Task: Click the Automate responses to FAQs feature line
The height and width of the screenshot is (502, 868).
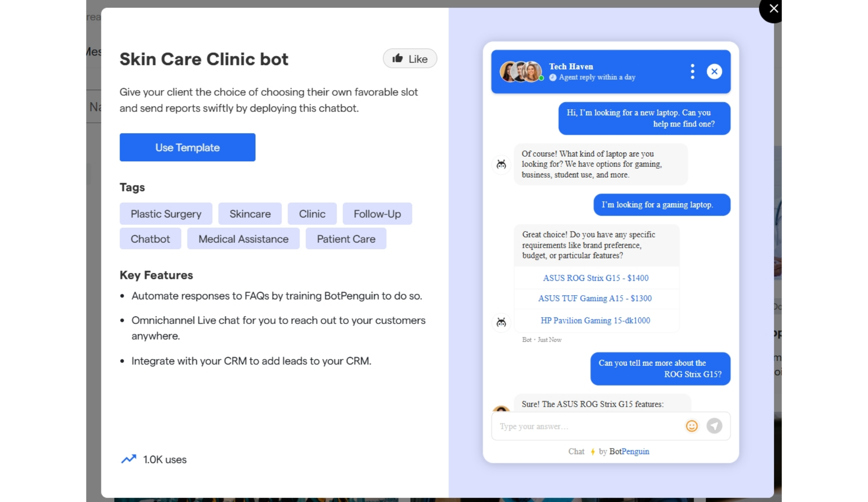Action: [x=277, y=296]
